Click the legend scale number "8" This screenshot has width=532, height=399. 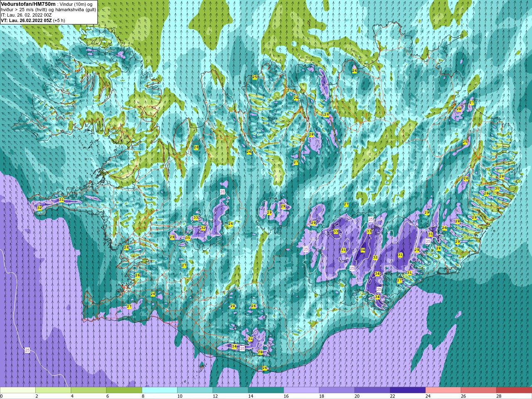tap(143, 396)
